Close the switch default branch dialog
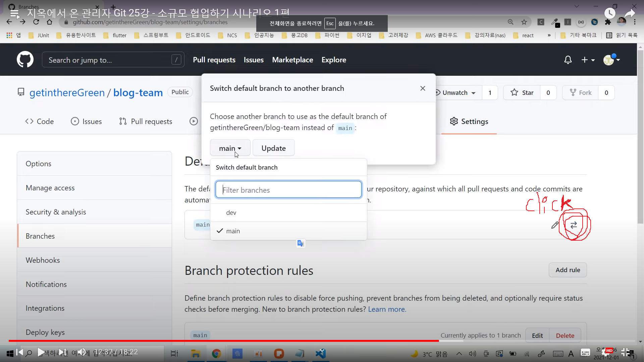Screen dimensions: 644x362 (x=423, y=88)
